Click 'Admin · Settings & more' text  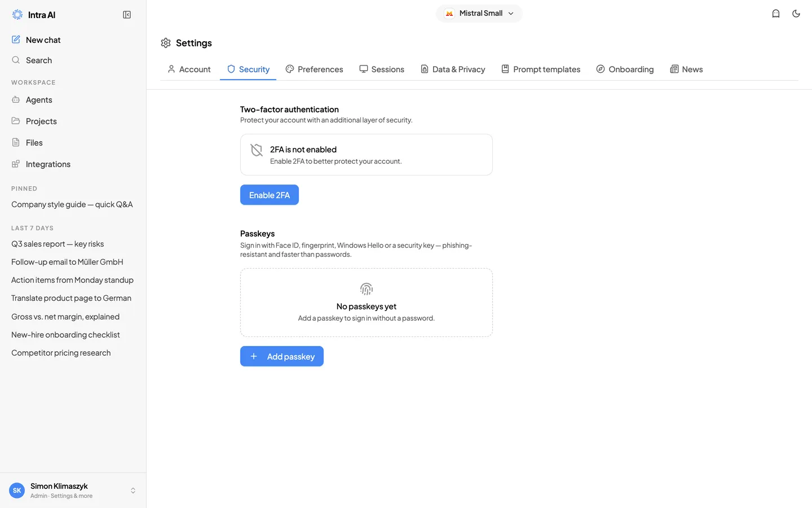61,496
